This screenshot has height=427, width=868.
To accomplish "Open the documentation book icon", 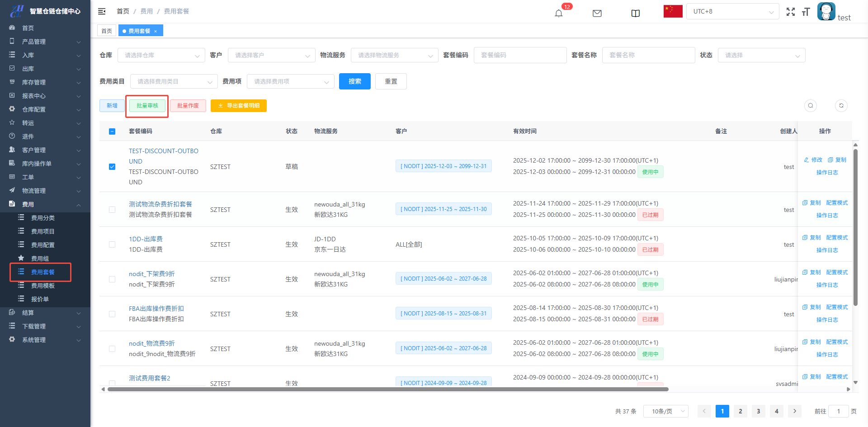I will pos(635,13).
